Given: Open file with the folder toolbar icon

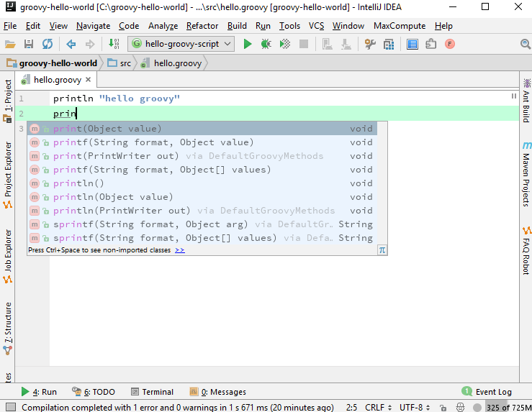Looking at the screenshot, I should click(x=10, y=44).
